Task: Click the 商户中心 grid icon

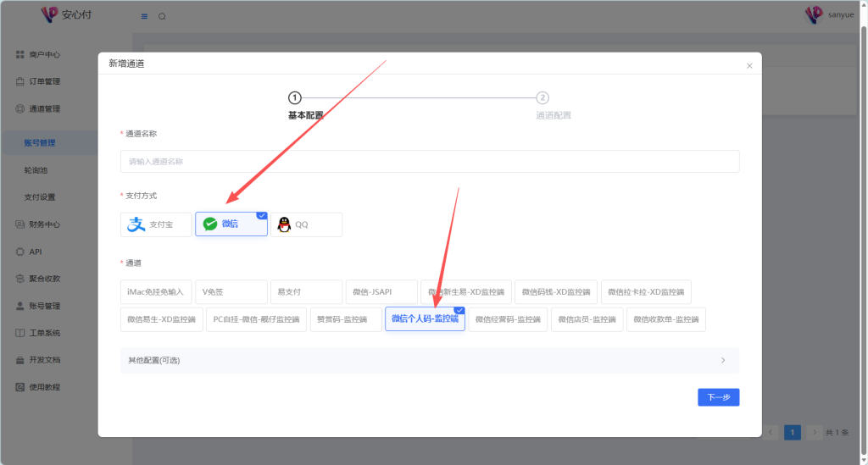Action: pyautogui.click(x=20, y=54)
